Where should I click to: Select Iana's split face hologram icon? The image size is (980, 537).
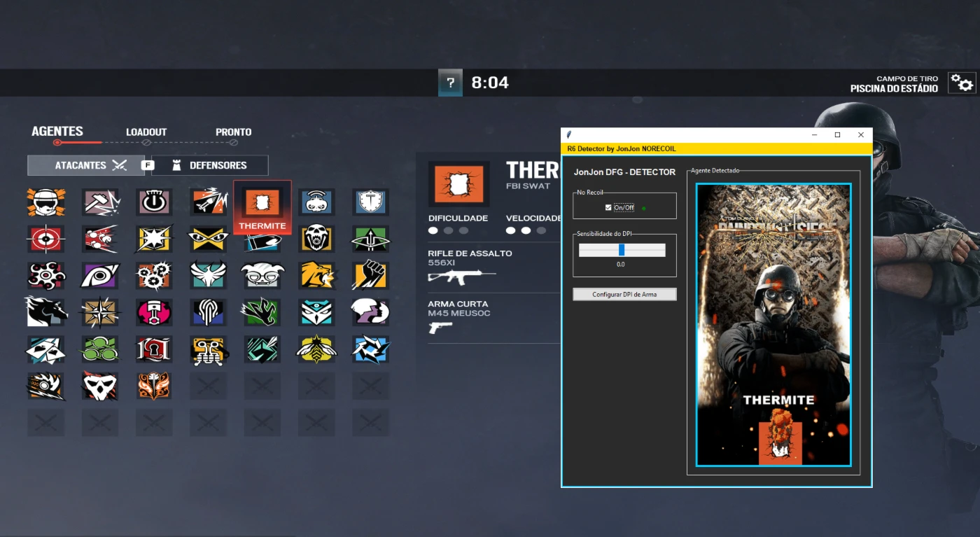370,312
